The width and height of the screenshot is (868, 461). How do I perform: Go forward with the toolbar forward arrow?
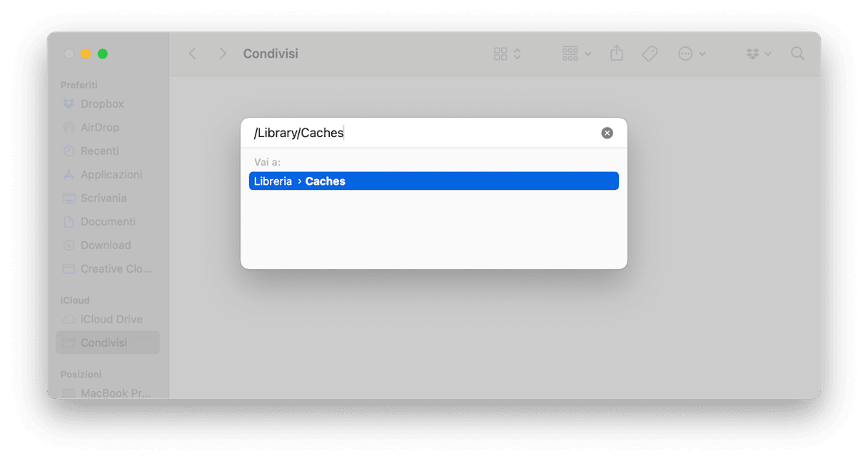pos(223,54)
